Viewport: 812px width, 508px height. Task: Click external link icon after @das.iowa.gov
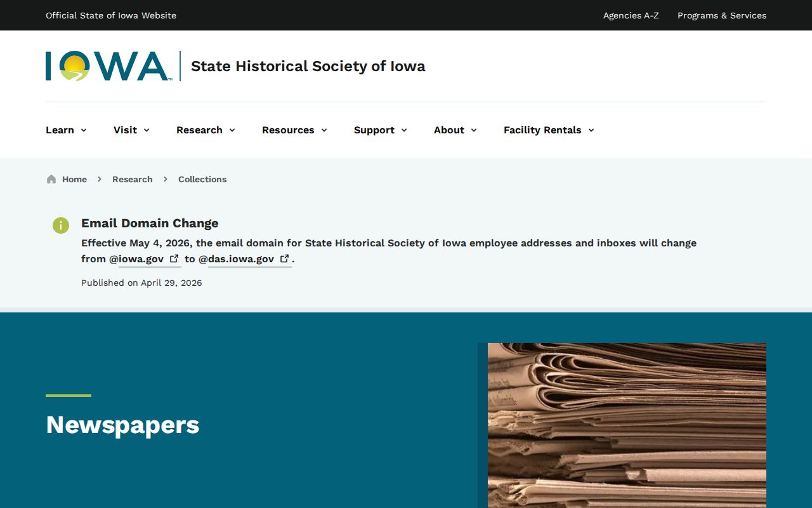[x=285, y=258]
